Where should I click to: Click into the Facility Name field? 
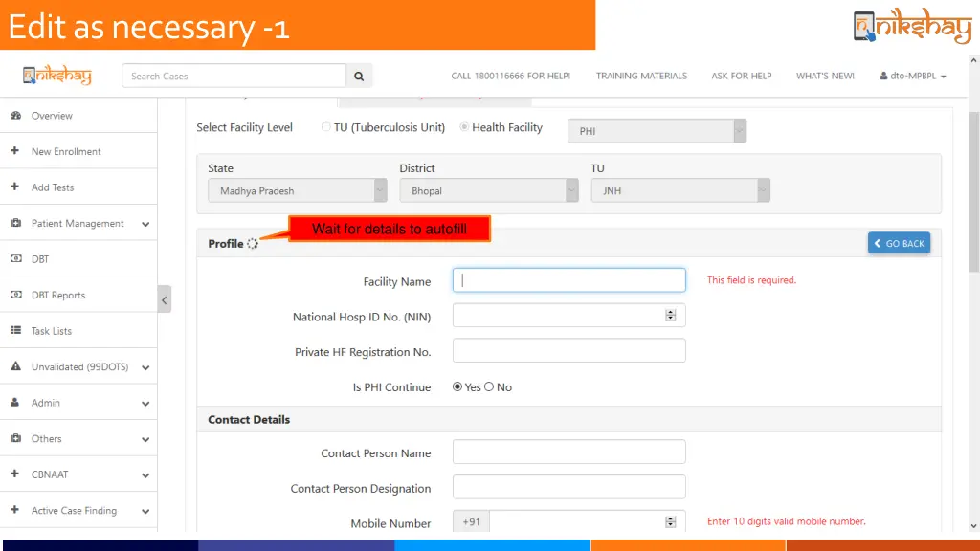pyautogui.click(x=568, y=280)
